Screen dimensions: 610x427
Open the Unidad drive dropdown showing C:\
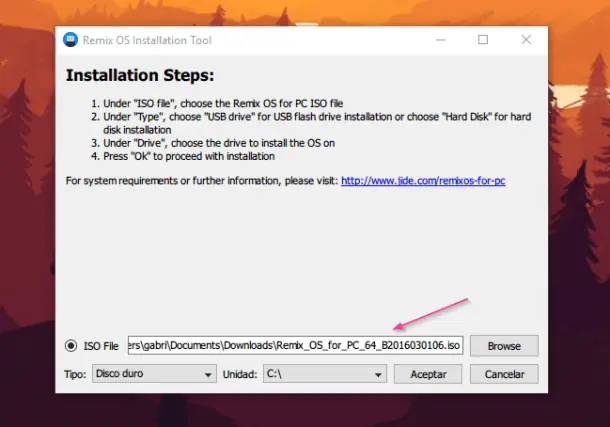(325, 374)
